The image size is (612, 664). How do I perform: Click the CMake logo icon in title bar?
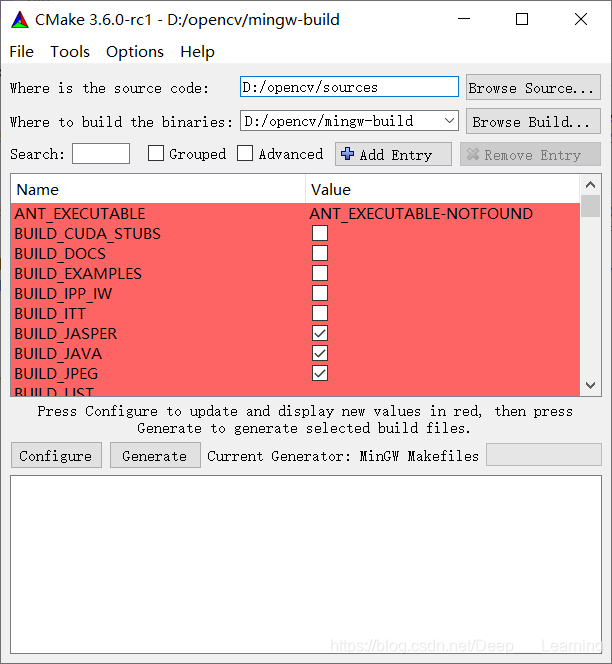coord(19,20)
